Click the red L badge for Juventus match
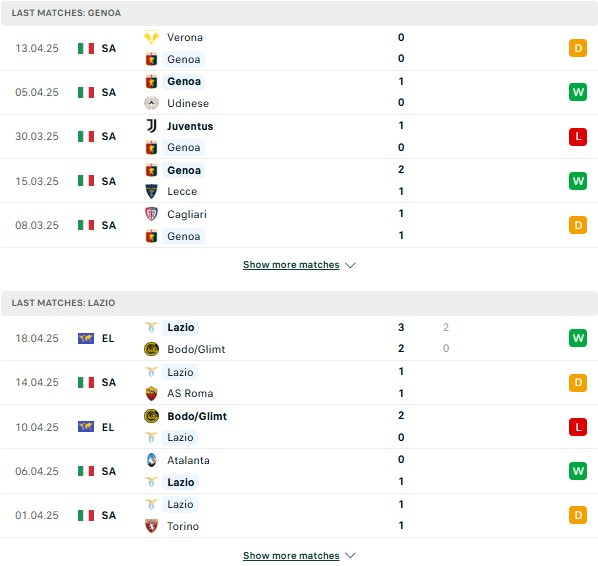The height and width of the screenshot is (566, 598). point(578,137)
